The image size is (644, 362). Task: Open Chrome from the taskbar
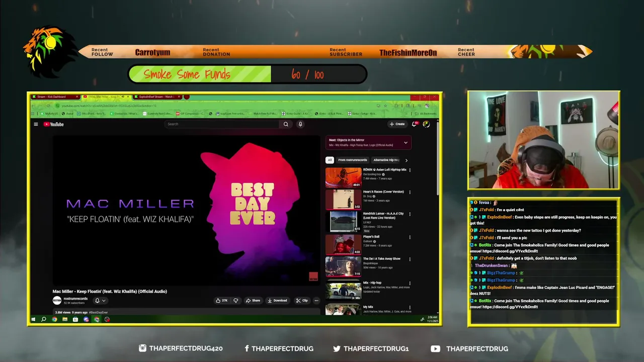click(54, 319)
